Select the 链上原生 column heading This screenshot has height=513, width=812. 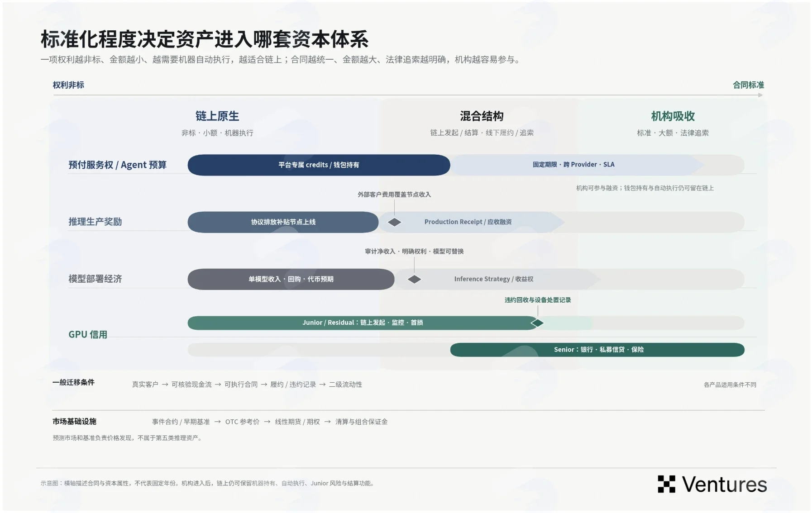(x=217, y=116)
